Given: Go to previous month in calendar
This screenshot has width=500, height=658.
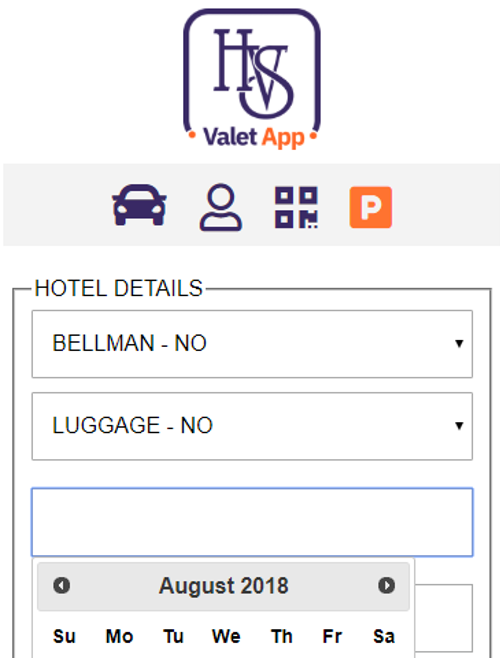Looking at the screenshot, I should tap(61, 585).
